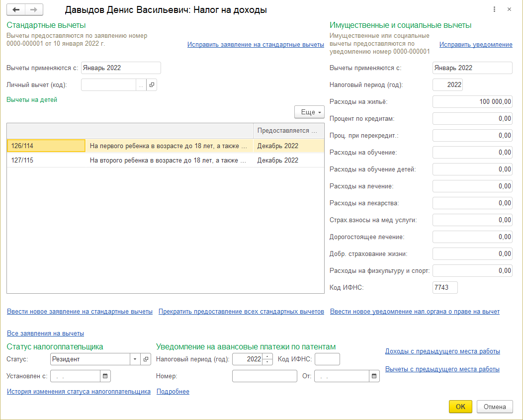Open the three-dot options menu
This screenshot has height=420, width=523.
[494, 9]
